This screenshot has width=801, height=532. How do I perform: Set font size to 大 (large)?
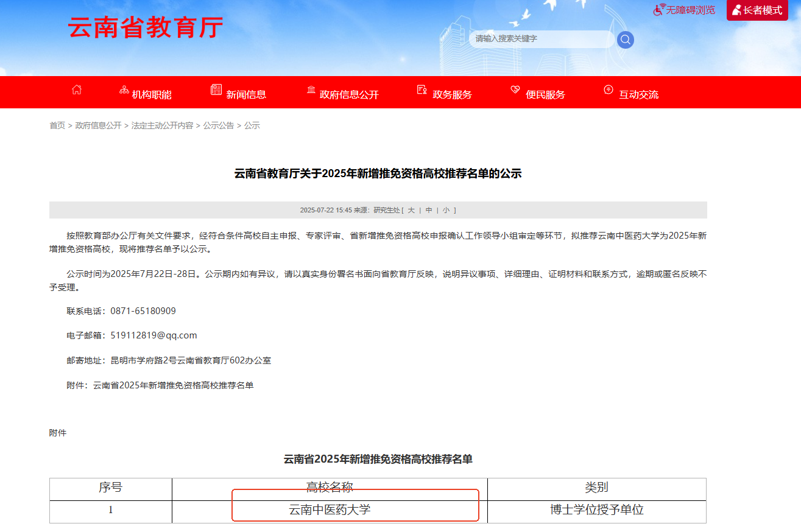(x=411, y=210)
